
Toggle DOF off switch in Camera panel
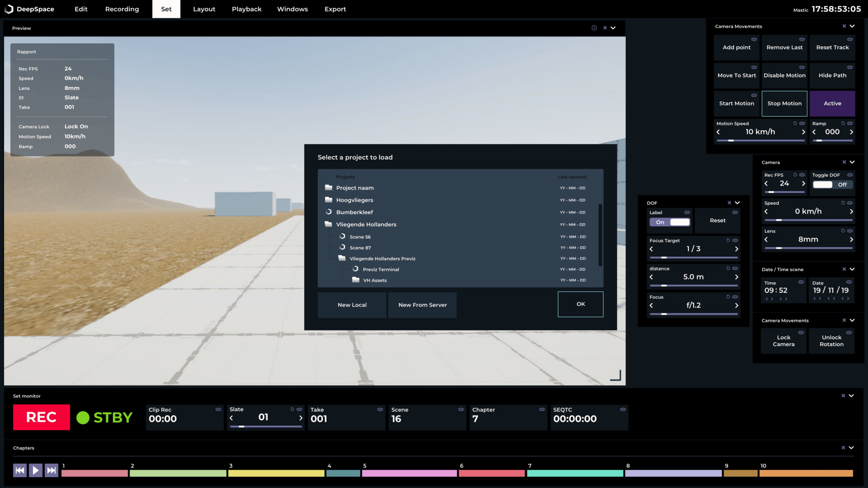[x=832, y=185]
